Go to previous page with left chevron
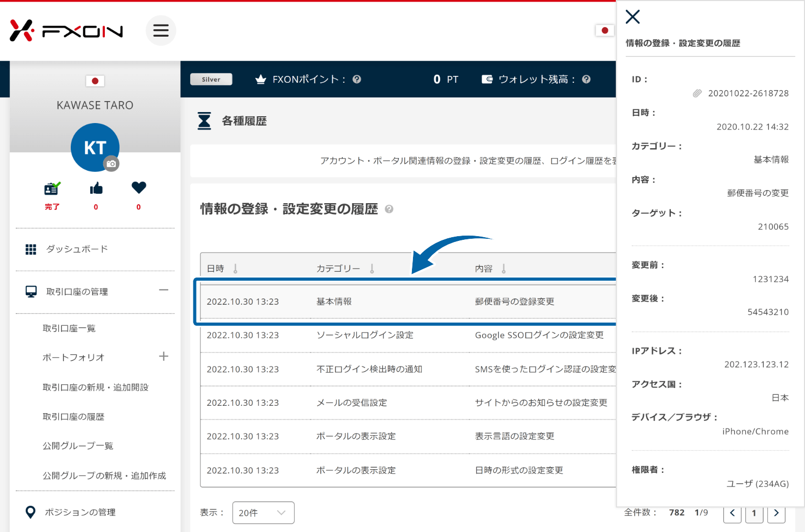The height and width of the screenshot is (532, 805). tap(732, 513)
